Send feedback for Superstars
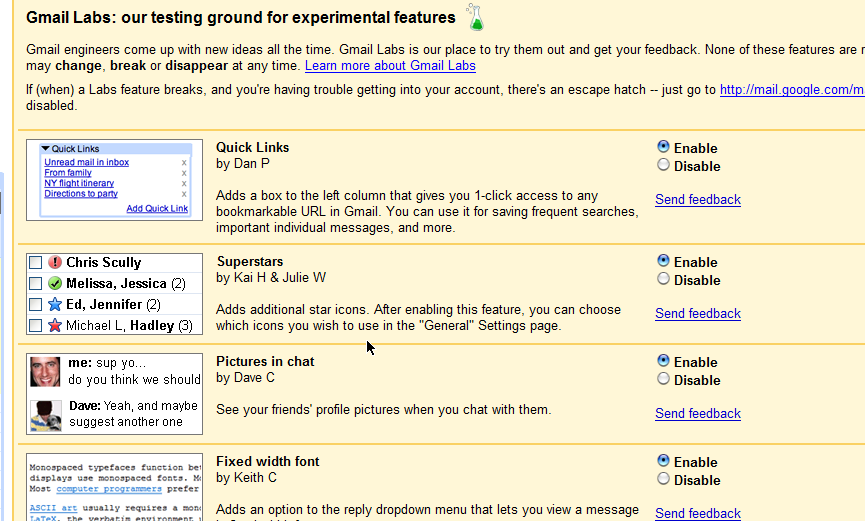 pos(698,313)
